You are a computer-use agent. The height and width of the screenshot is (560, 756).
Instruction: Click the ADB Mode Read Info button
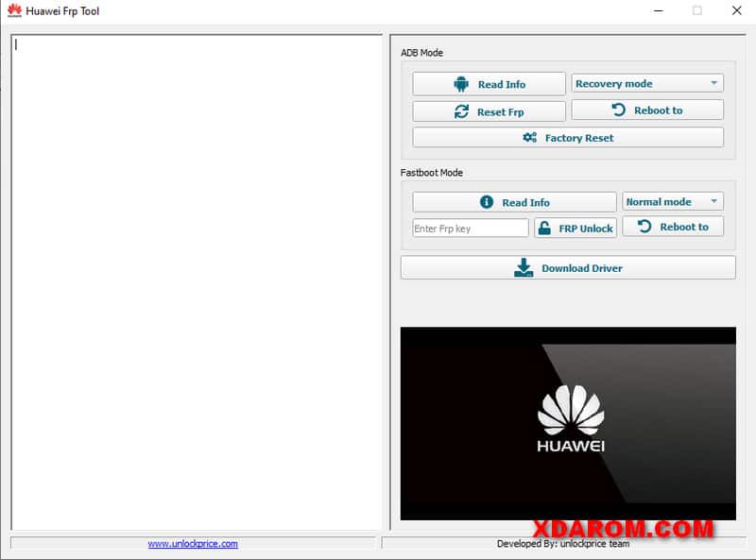coord(489,84)
